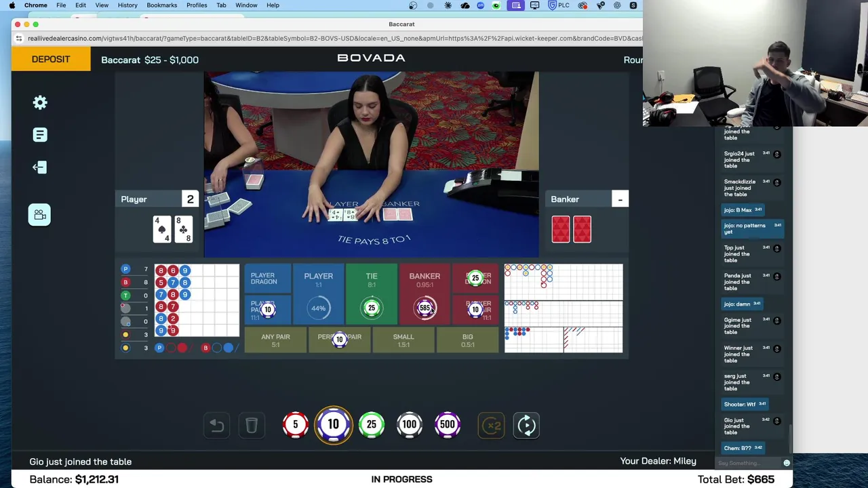Open the Chrome menu
Viewport: 868px width, 488px height.
35,5
